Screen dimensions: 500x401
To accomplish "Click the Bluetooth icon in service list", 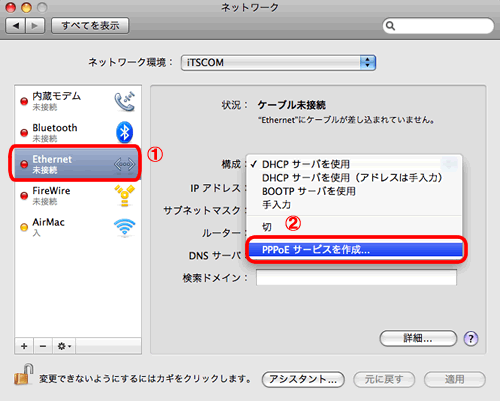I will coord(125,132).
